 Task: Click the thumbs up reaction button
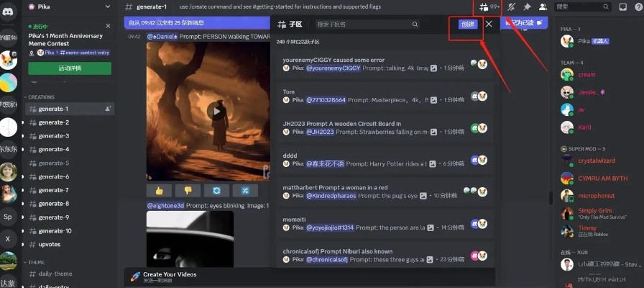pos(158,190)
